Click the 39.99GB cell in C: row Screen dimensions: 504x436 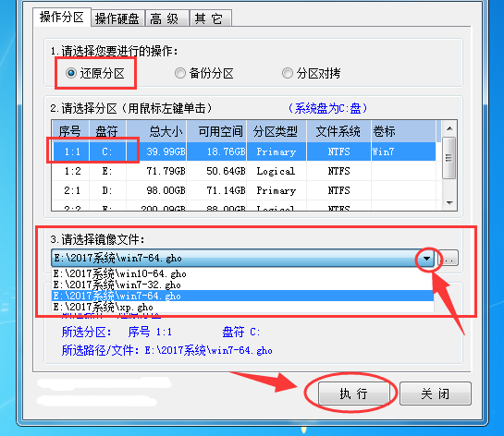click(156, 151)
